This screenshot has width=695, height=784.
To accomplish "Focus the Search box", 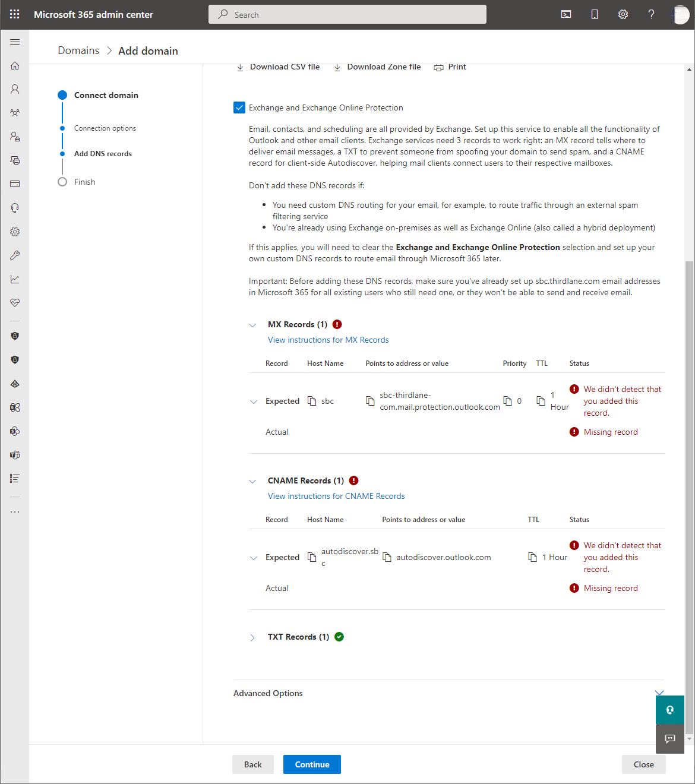I will (x=347, y=14).
